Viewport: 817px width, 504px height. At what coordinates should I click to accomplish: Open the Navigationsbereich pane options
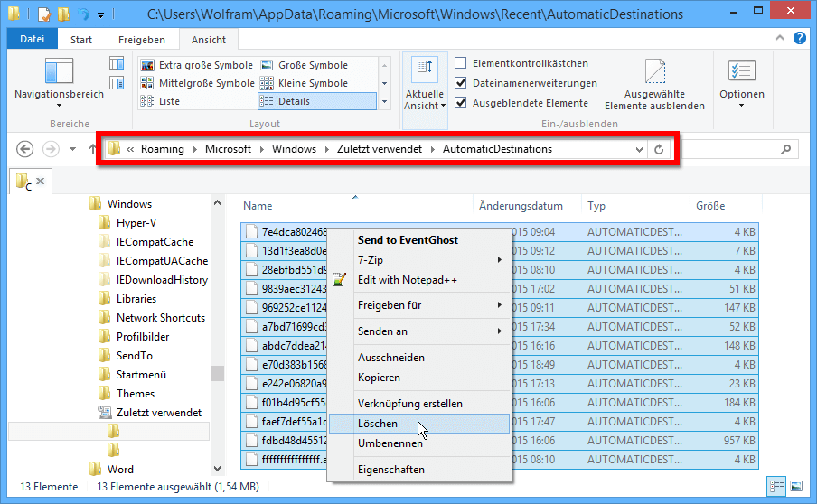(59, 82)
